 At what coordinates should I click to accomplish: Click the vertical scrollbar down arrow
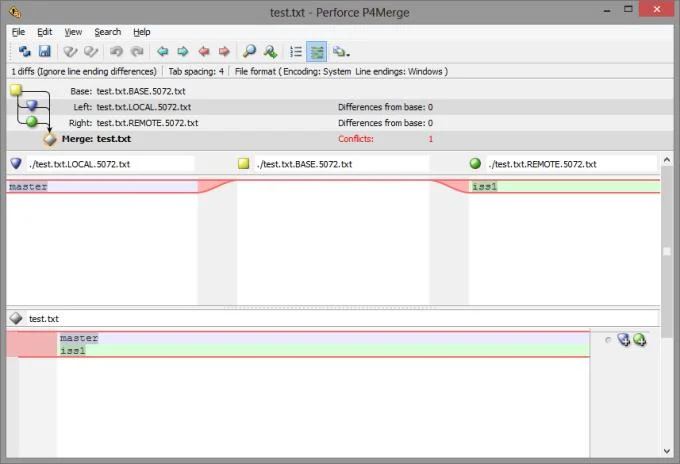(667, 451)
